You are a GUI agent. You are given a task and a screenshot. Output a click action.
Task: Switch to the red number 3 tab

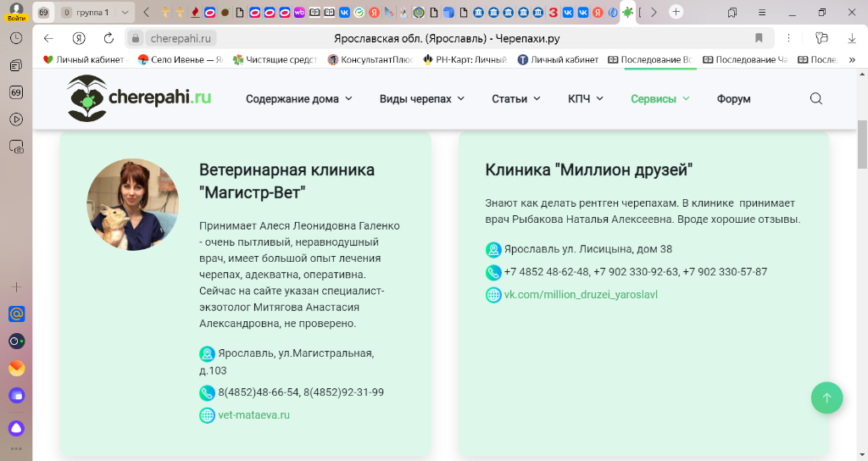pos(553,12)
